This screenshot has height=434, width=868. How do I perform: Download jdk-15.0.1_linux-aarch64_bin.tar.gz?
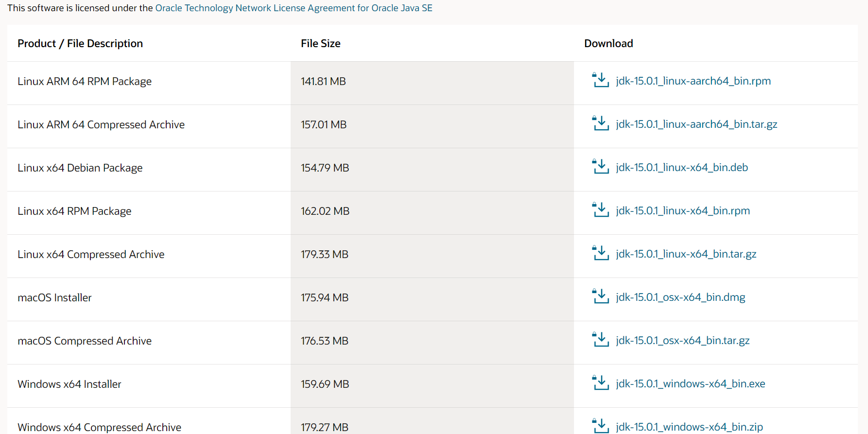tap(696, 124)
